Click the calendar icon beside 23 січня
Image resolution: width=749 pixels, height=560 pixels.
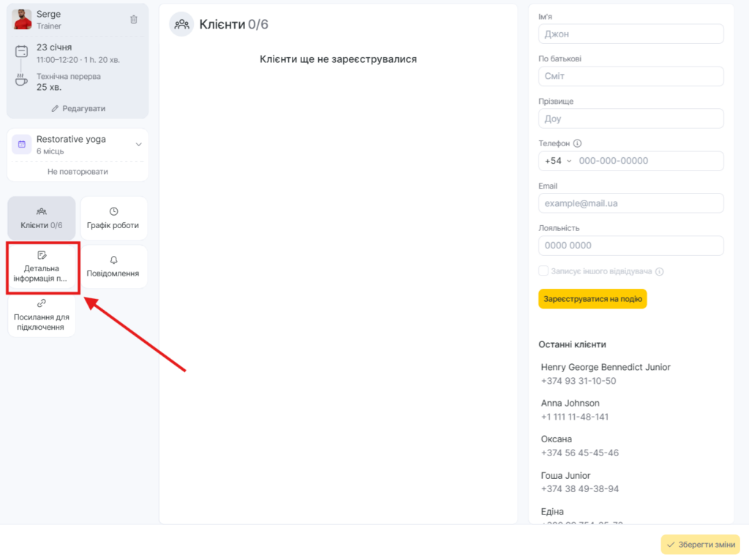[x=22, y=51]
